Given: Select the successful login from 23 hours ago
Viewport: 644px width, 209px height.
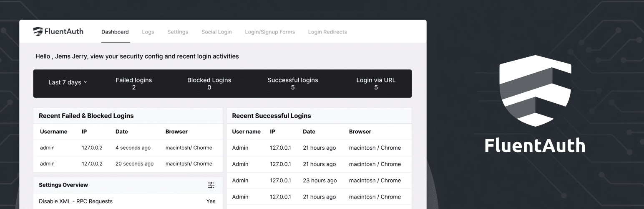Looking at the screenshot, I should click(319, 181).
